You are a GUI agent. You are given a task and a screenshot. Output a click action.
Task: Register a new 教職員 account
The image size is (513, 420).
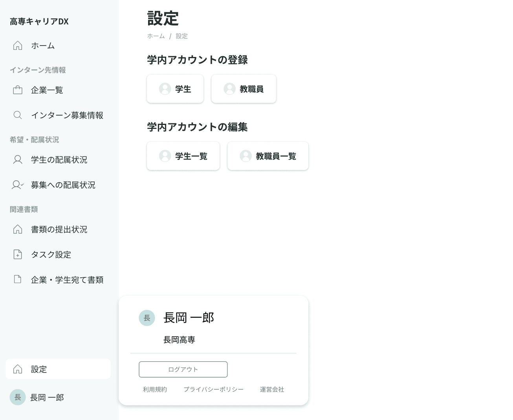pyautogui.click(x=244, y=88)
